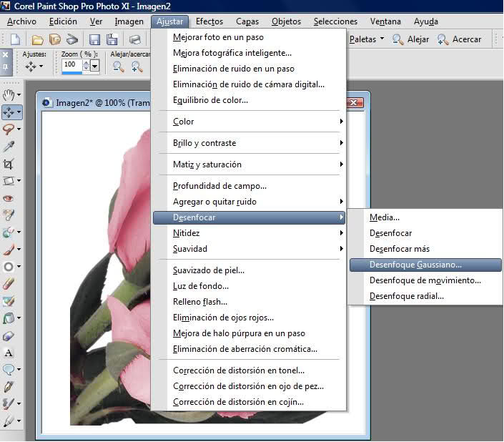Click the blue zoom slider bar
The width and height of the screenshot is (504, 442).
[x=72, y=73]
